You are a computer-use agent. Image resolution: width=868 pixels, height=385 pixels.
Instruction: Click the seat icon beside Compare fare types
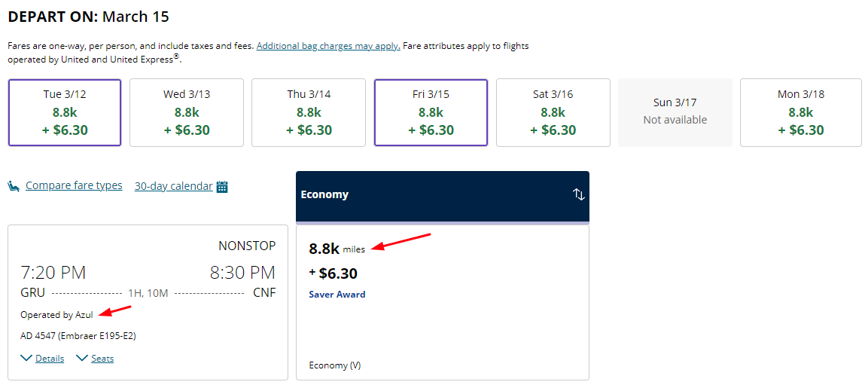pyautogui.click(x=14, y=186)
